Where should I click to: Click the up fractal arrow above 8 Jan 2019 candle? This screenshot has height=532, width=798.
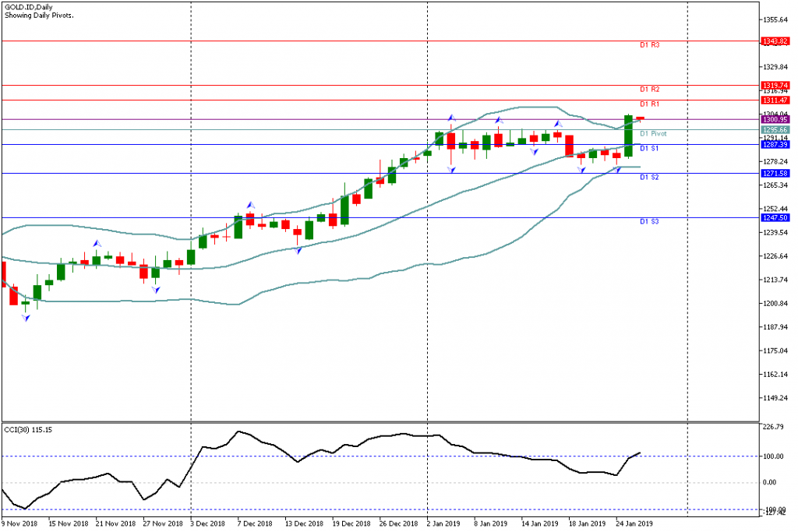click(498, 120)
